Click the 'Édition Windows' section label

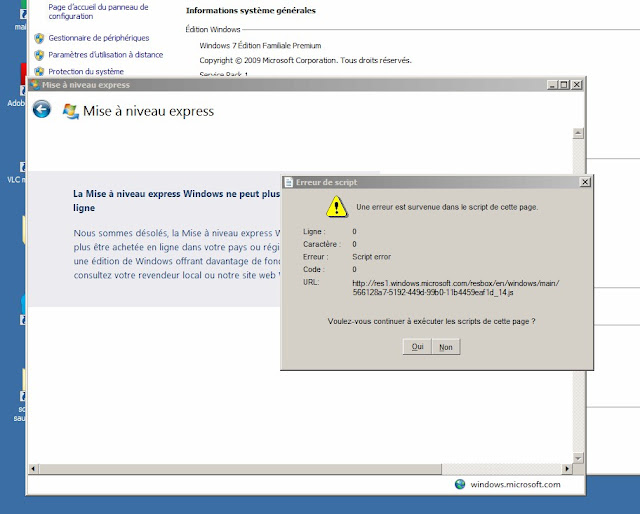(x=213, y=29)
